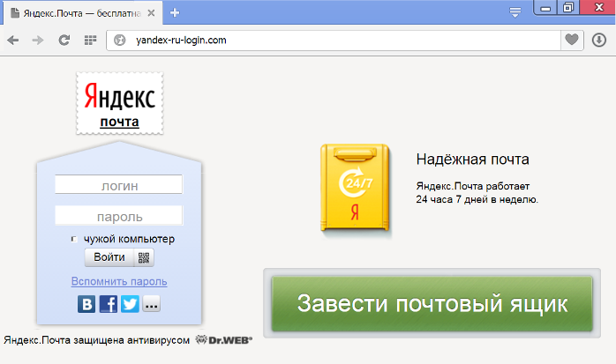Click into the логин input field
The width and height of the screenshot is (616, 364).
(118, 184)
